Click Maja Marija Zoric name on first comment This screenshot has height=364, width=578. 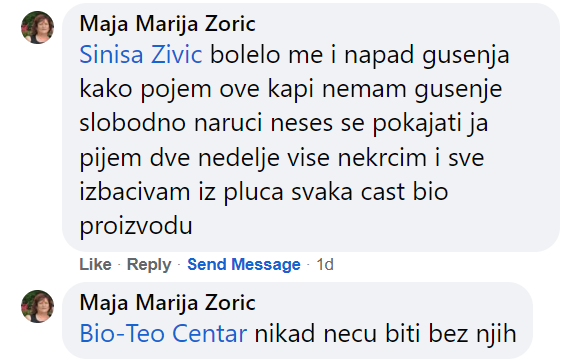point(168,24)
